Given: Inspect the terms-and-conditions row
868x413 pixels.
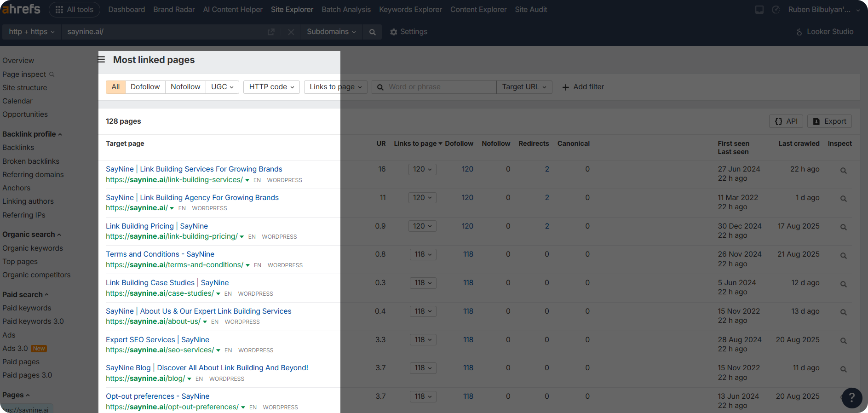Looking at the screenshot, I should click(843, 255).
